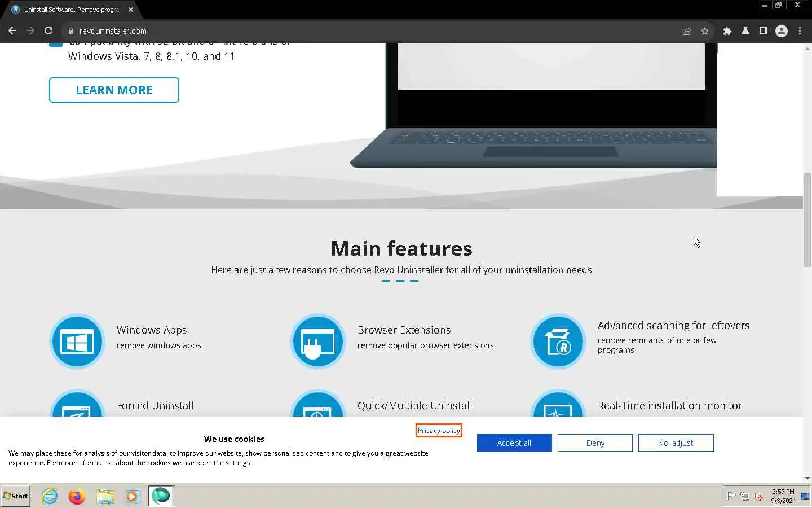Open media player from taskbar
This screenshot has width=812, height=508.
click(x=133, y=496)
